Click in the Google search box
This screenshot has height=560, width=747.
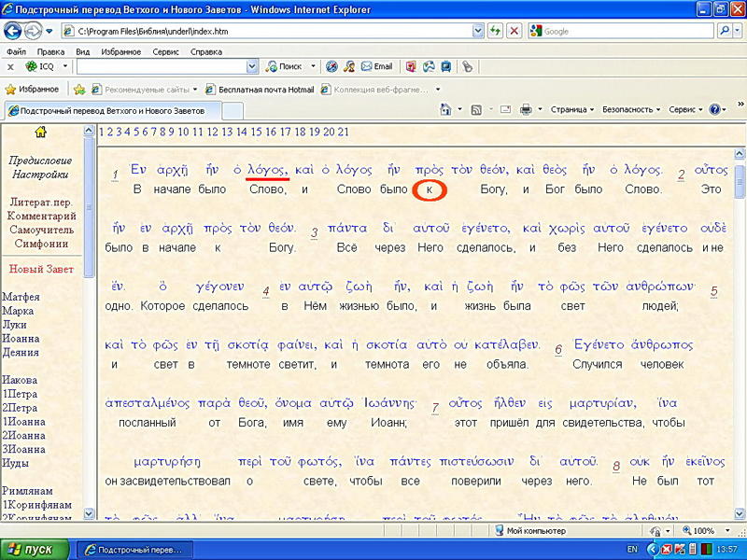click(x=626, y=31)
